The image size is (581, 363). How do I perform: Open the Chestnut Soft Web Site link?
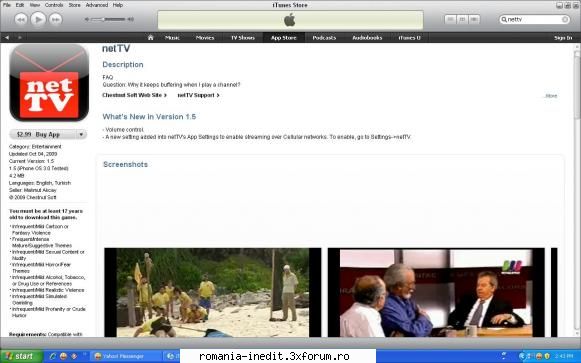135,95
